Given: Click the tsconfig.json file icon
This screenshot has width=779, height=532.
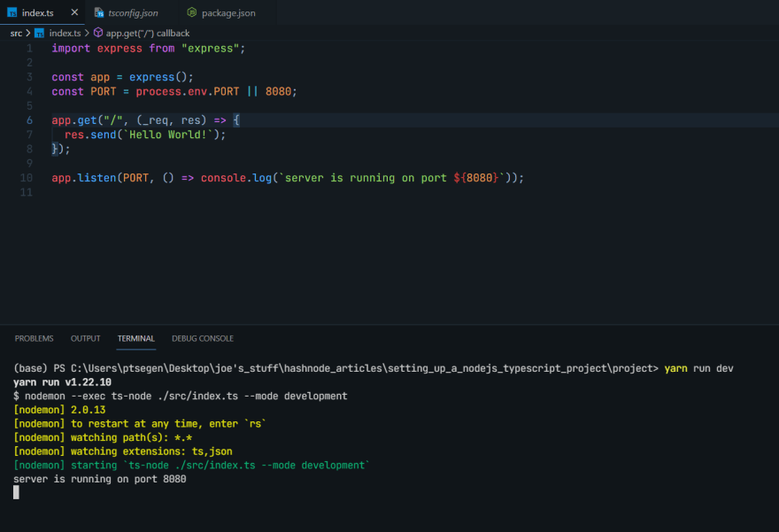Looking at the screenshot, I should coord(99,12).
